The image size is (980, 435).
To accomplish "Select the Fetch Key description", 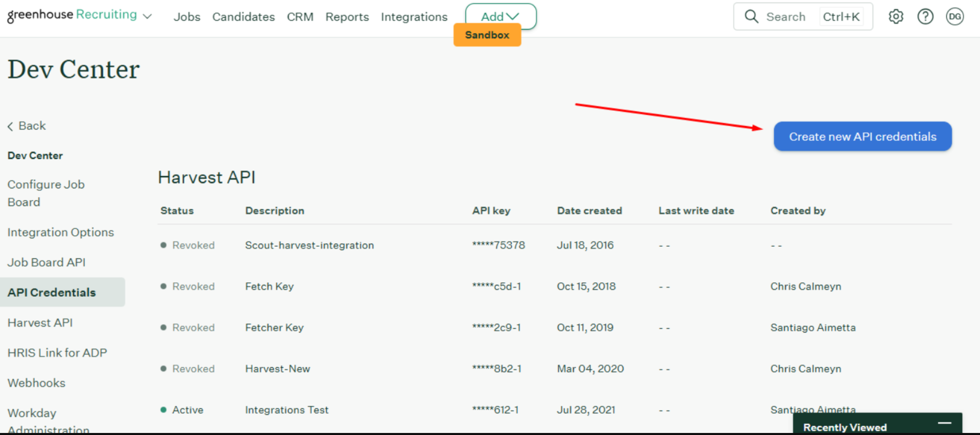I will coord(269,286).
